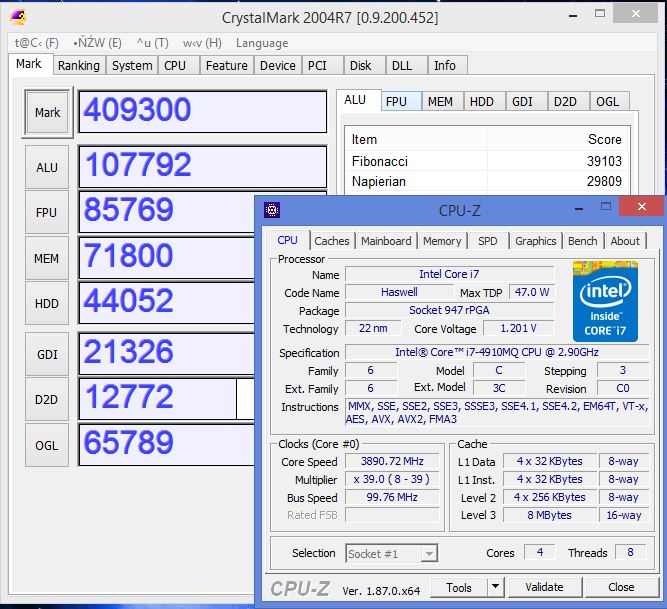
Task: Click the CPU-Z app icon in title bar
Action: tap(272, 210)
